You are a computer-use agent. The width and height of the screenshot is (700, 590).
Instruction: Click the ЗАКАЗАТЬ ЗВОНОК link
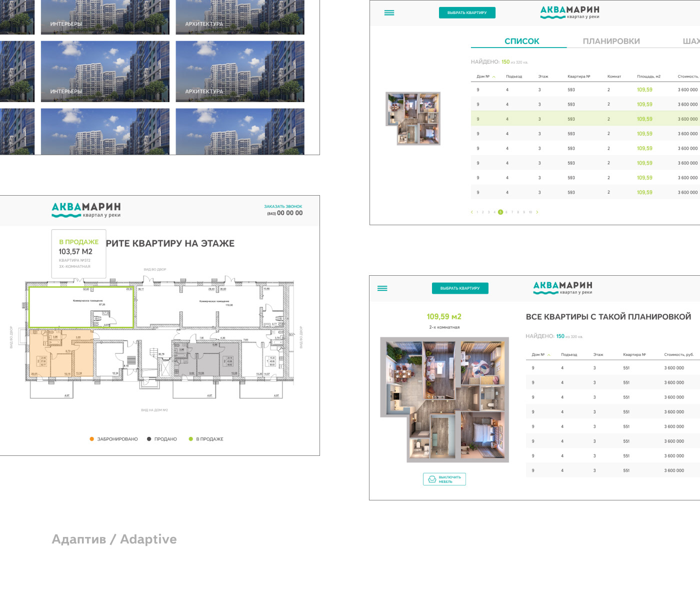pyautogui.click(x=283, y=206)
